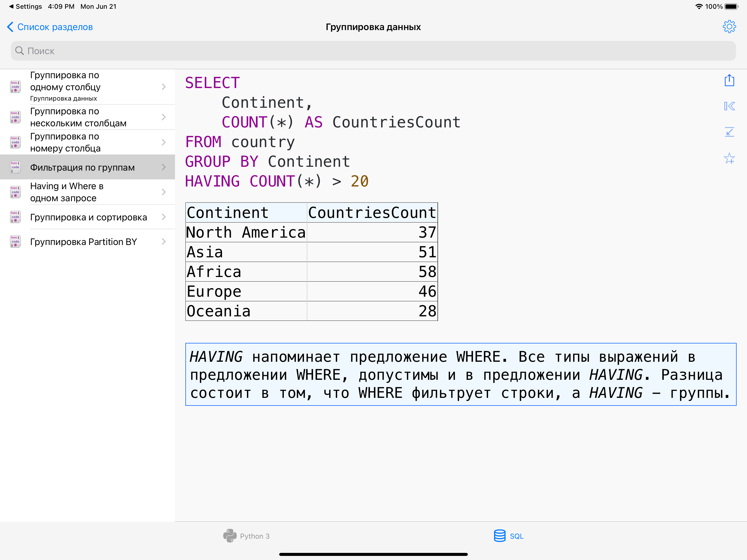The width and height of the screenshot is (747, 560).
Task: Expand chevron for Группировка по нескольким столбцам
Action: click(x=164, y=117)
